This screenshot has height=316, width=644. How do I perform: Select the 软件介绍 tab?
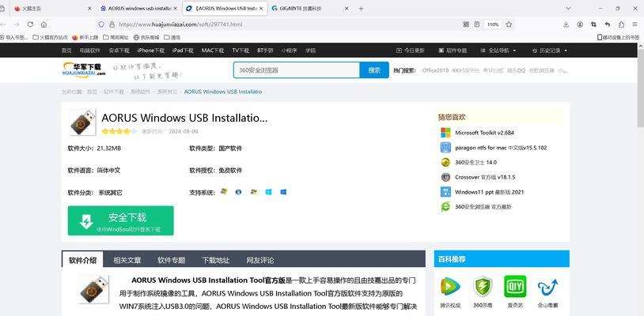tap(82, 260)
